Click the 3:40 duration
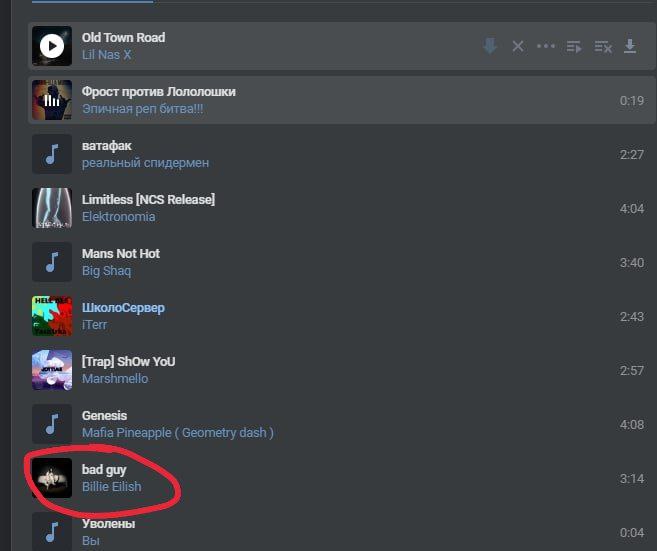 (631, 263)
